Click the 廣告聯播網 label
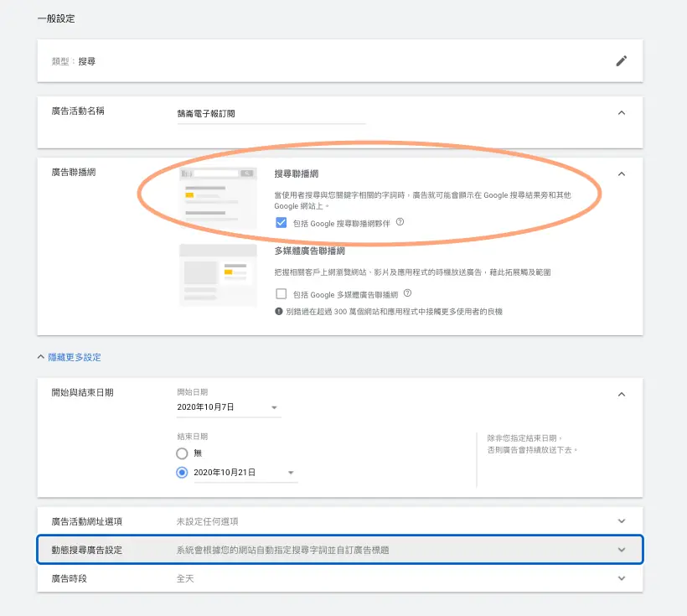This screenshot has width=687, height=616. pyautogui.click(x=73, y=172)
